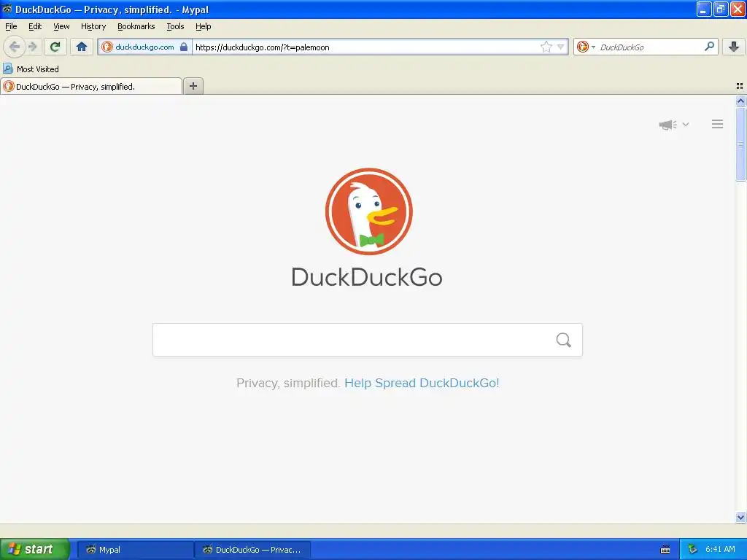
Task: Open the View menu
Action: (61, 27)
